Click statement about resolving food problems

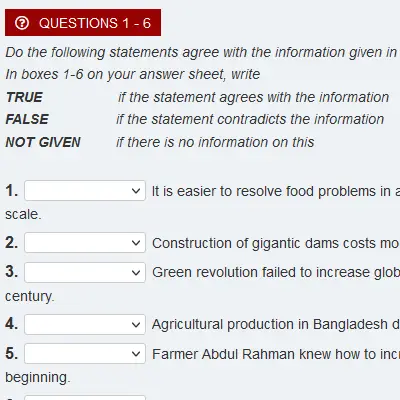pos(276,191)
